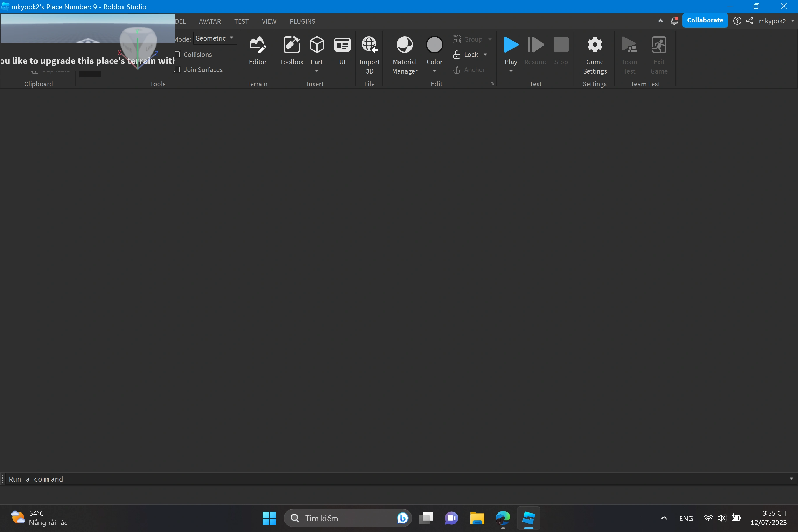This screenshot has width=798, height=532.
Task: Switch to the PLUGINS tab
Action: point(302,21)
